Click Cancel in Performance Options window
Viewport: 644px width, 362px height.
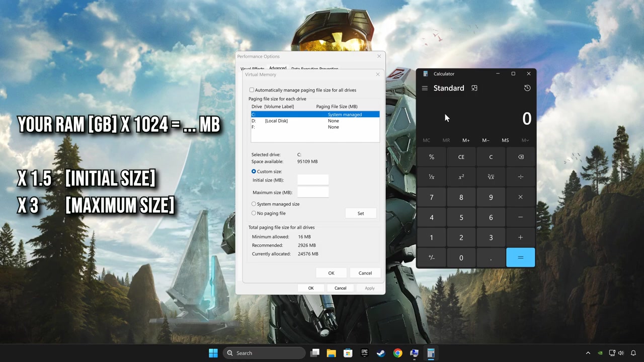tap(341, 288)
